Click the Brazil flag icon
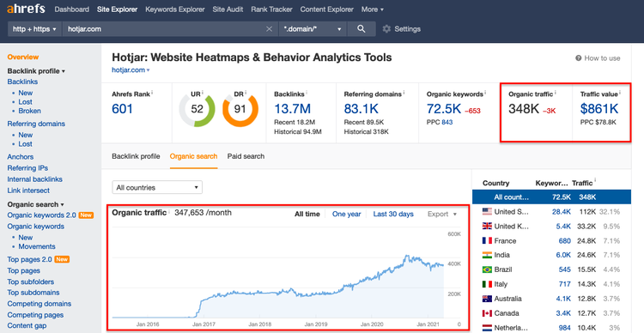Image resolution: width=644 pixels, height=333 pixels. coord(487,269)
